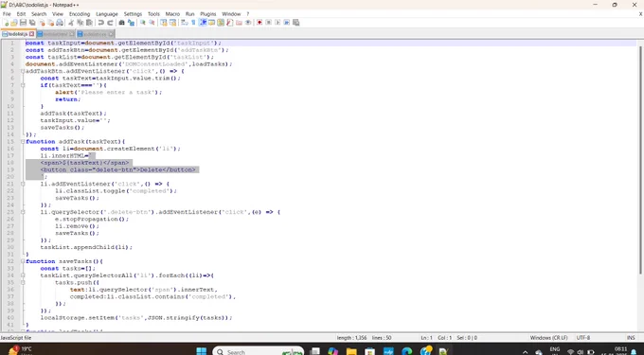
Task: Collapse the if block fold at line 7
Action: [x=23, y=85]
